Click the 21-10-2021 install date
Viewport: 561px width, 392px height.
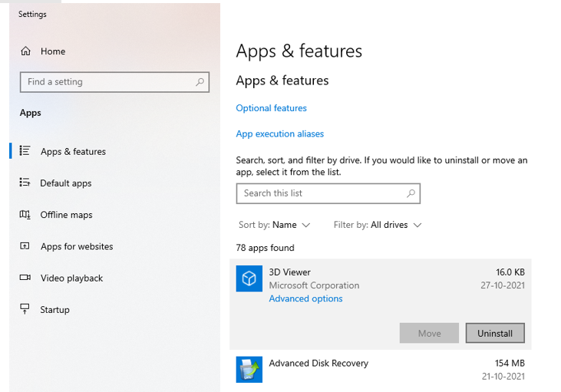tap(503, 377)
